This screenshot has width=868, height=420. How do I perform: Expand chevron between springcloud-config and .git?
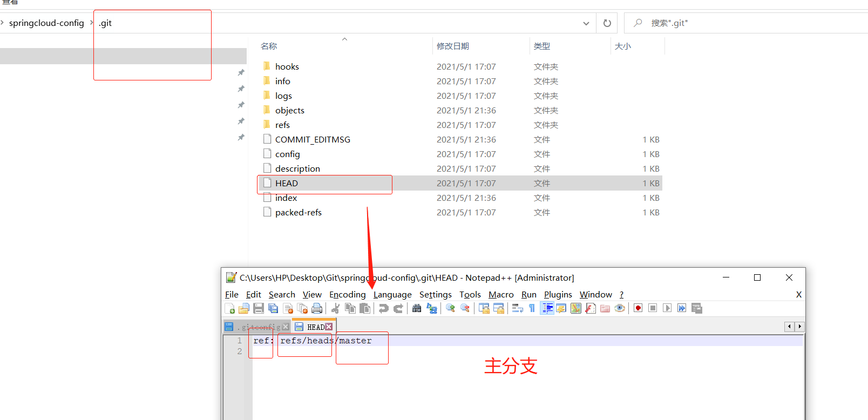92,23
